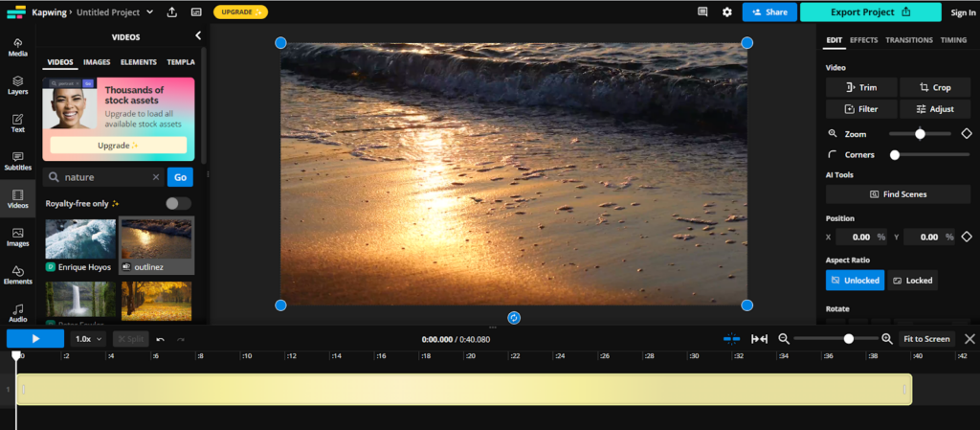Screen dimensions: 980x430
Task: Open the Layers sidebar panel
Action: [17, 85]
